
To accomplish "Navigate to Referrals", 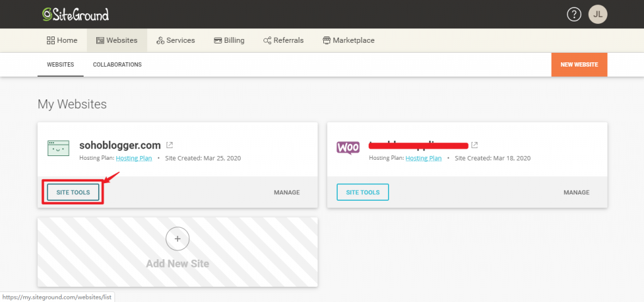I will (283, 40).
